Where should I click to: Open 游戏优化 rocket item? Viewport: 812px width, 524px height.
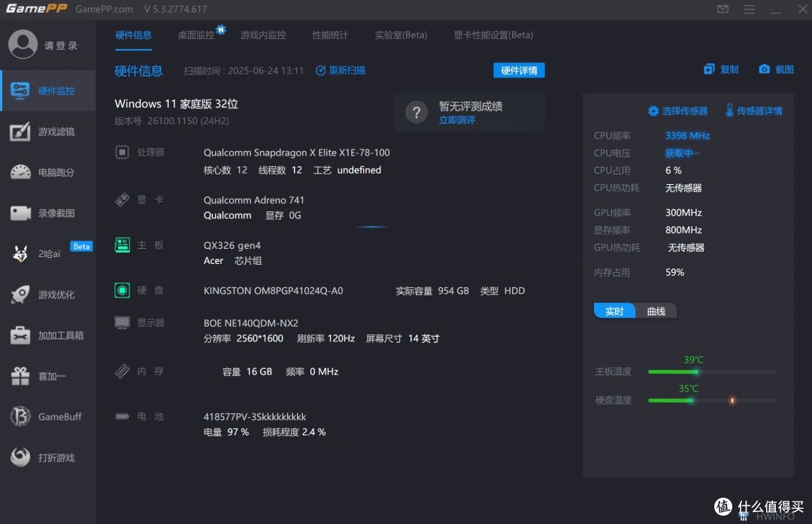(48, 295)
